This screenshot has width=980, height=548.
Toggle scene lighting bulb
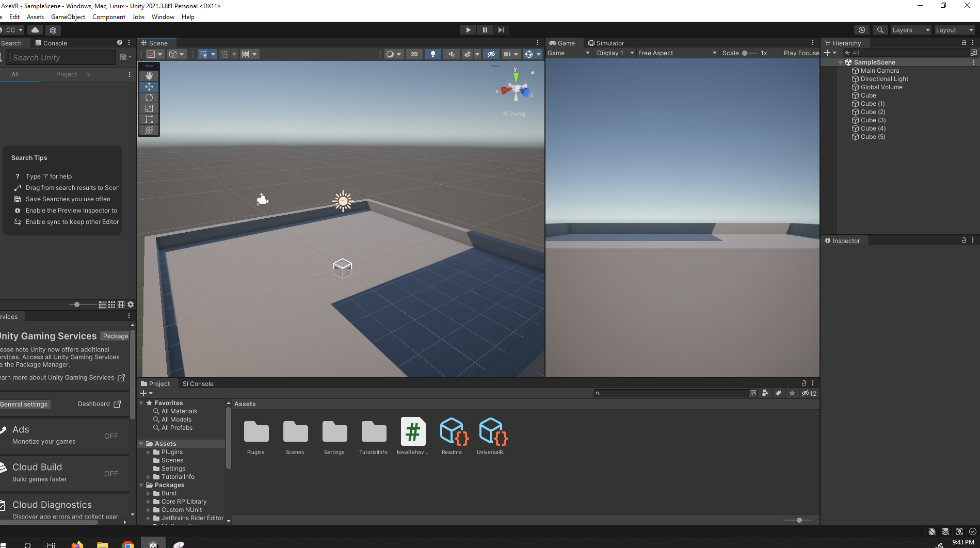(433, 54)
